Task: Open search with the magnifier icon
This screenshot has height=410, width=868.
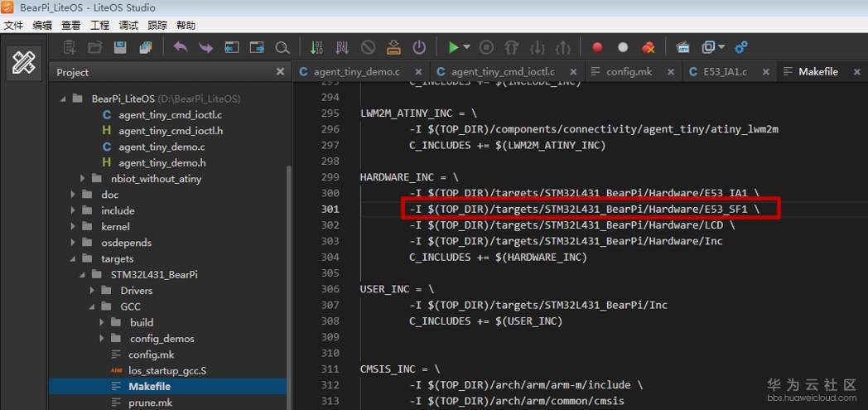Action: pyautogui.click(x=282, y=48)
